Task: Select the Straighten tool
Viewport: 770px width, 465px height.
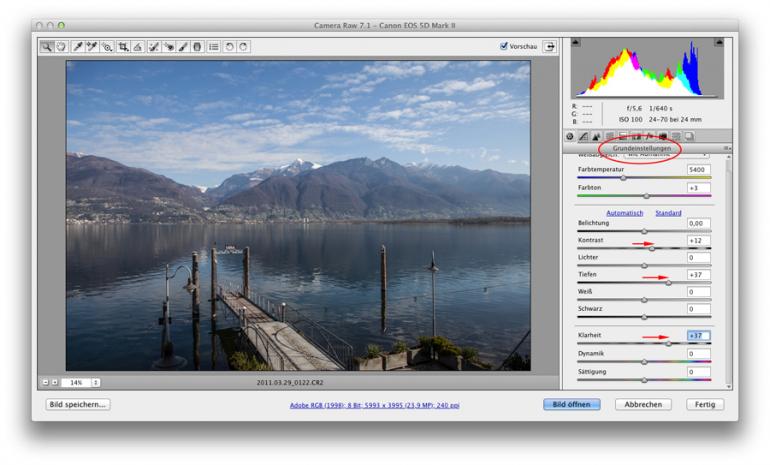Action: (x=138, y=47)
